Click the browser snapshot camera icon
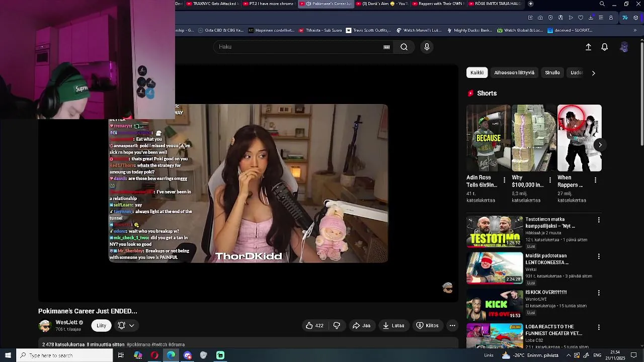The width and height of the screenshot is (644, 362). [x=540, y=18]
